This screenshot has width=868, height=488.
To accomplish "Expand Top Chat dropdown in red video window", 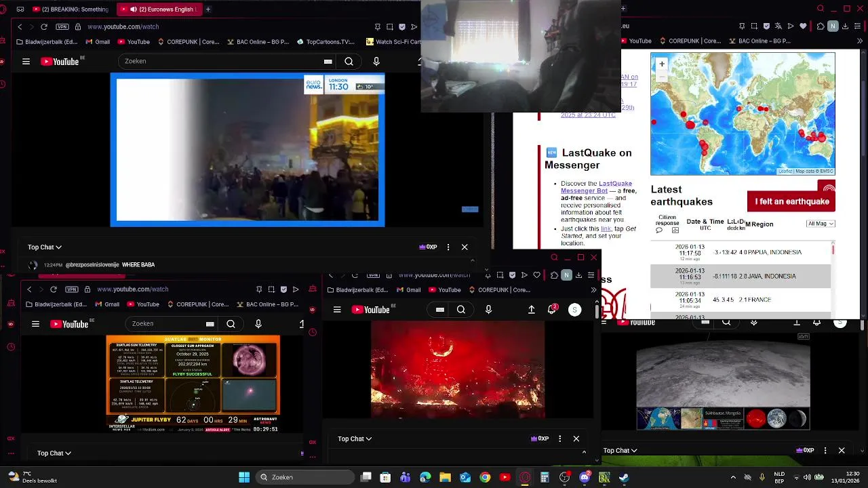I will coord(355,439).
